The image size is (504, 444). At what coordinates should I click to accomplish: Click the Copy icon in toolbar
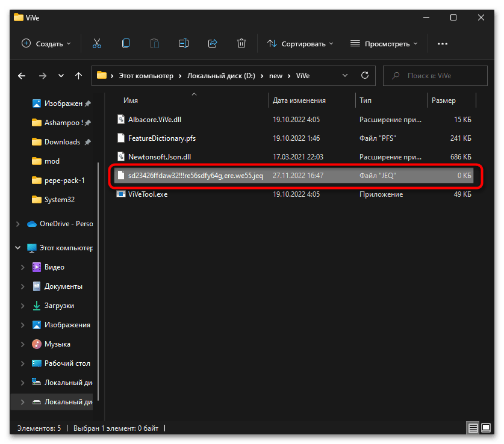[x=125, y=43]
